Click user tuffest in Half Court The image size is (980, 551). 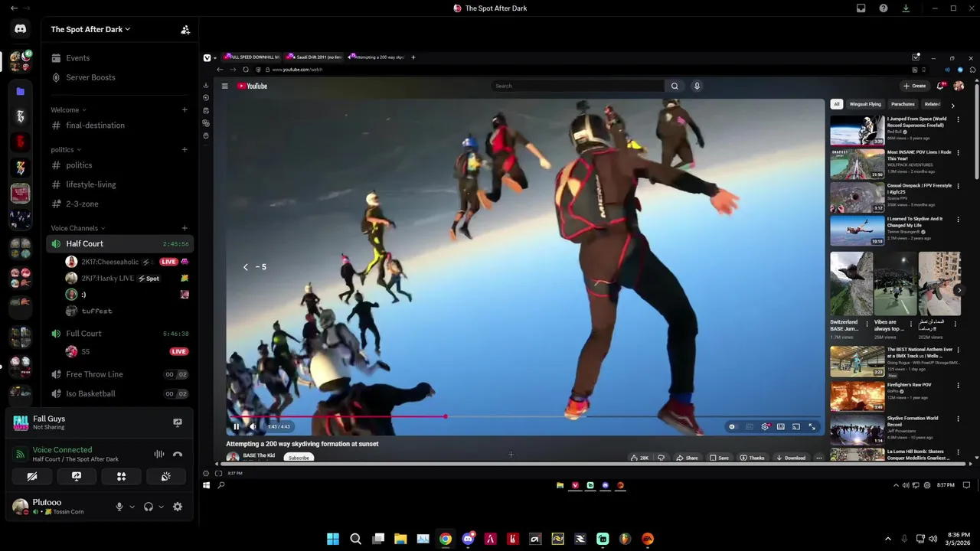(96, 311)
